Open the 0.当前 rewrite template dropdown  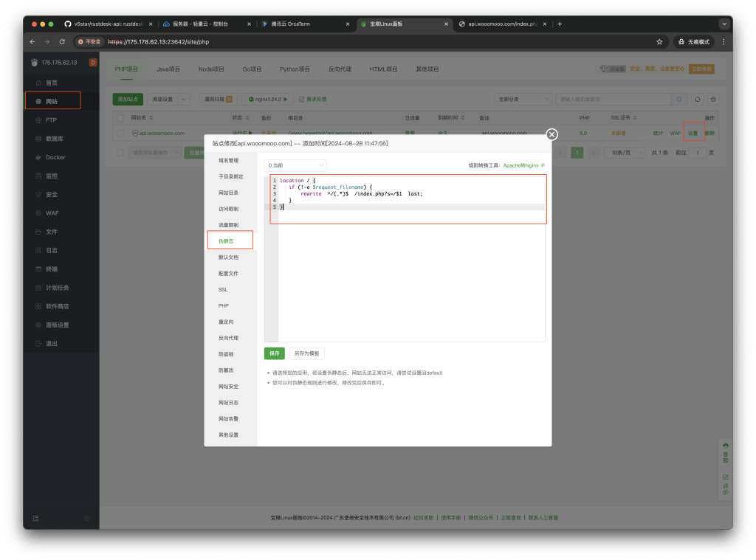[x=295, y=165]
